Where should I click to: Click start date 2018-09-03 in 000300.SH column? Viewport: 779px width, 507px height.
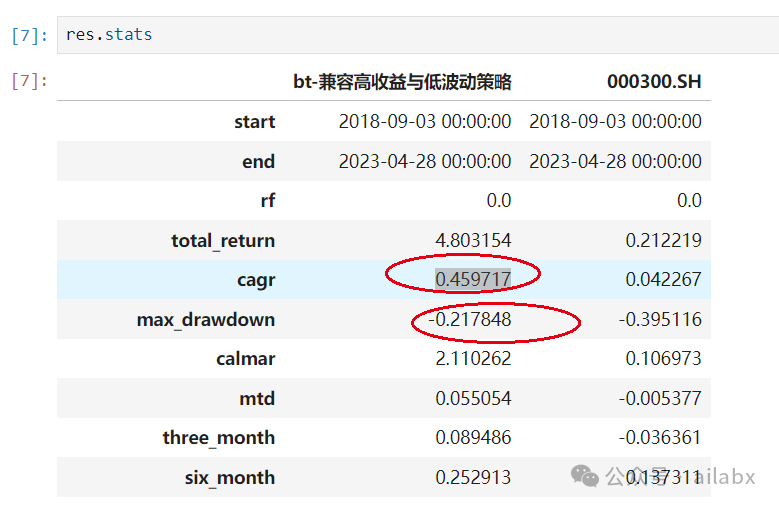pyautogui.click(x=615, y=122)
